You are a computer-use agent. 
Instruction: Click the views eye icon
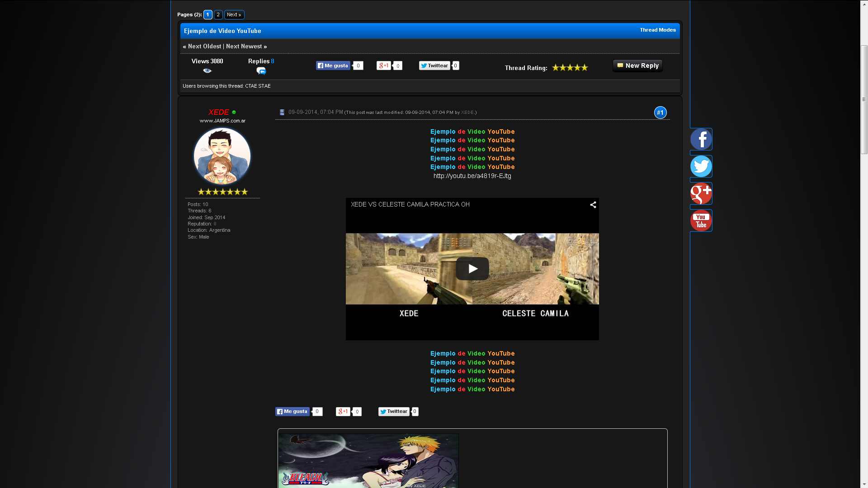[207, 70]
